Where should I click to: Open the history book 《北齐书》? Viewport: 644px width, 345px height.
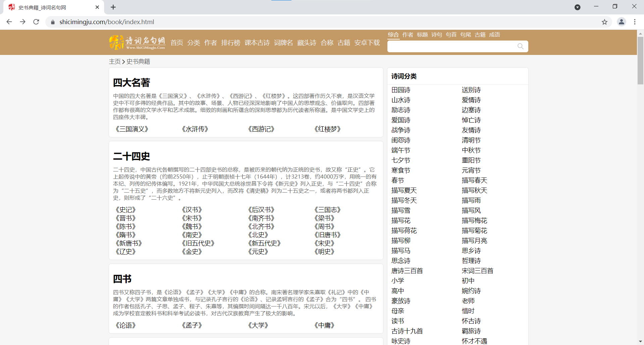(x=261, y=226)
